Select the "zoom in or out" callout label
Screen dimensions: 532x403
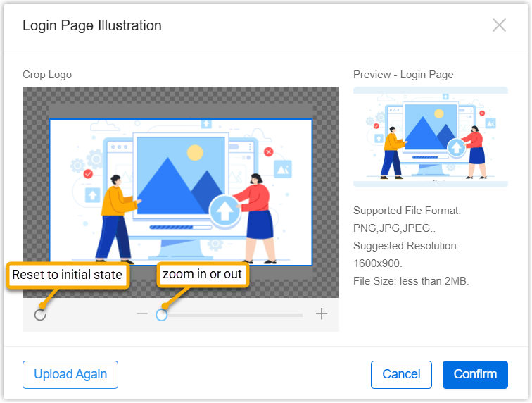pos(203,275)
